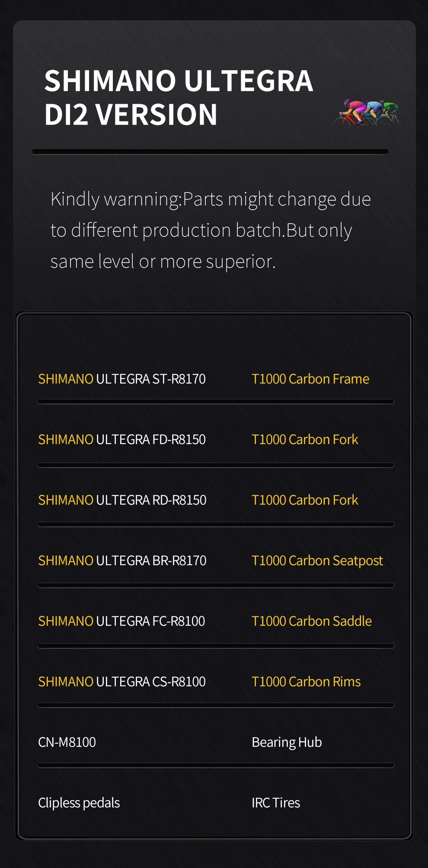The height and width of the screenshot is (868, 428).
Task: Click the CN-M8100 chain entry
Action: click(x=67, y=742)
